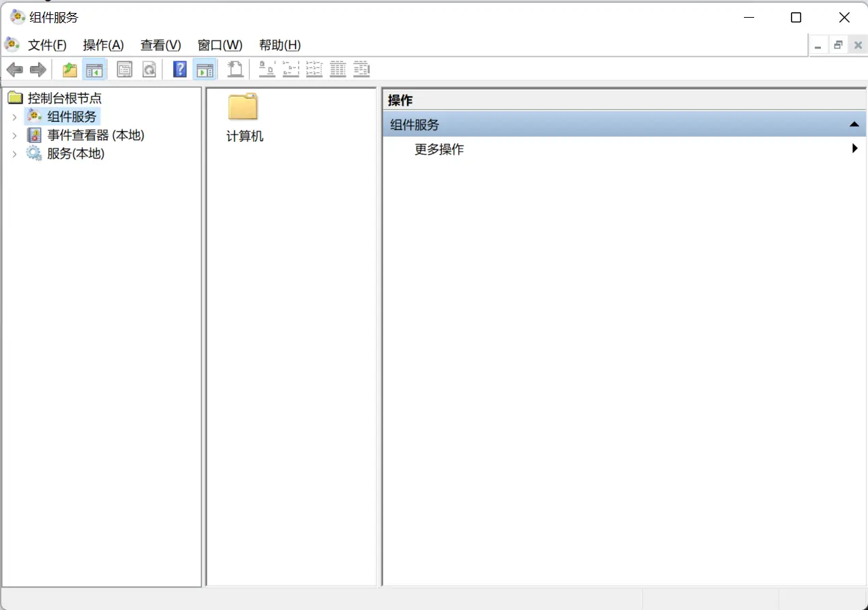Open the 操作(A) menu
Screen dimensions: 868x610
[x=104, y=45]
